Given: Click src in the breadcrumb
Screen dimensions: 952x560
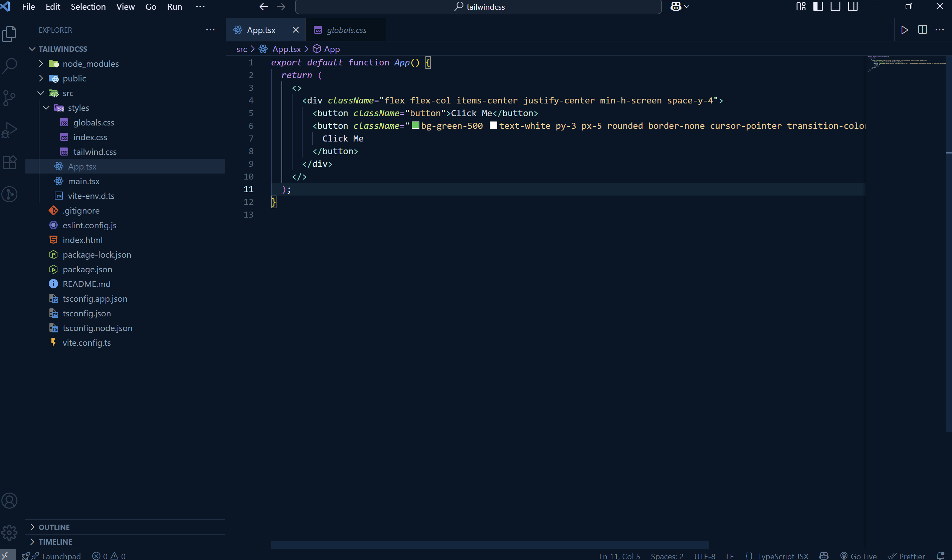Looking at the screenshot, I should (x=241, y=49).
